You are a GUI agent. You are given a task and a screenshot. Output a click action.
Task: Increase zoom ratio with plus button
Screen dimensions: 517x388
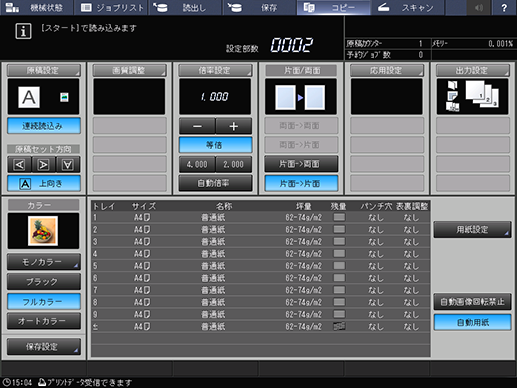[x=234, y=126]
